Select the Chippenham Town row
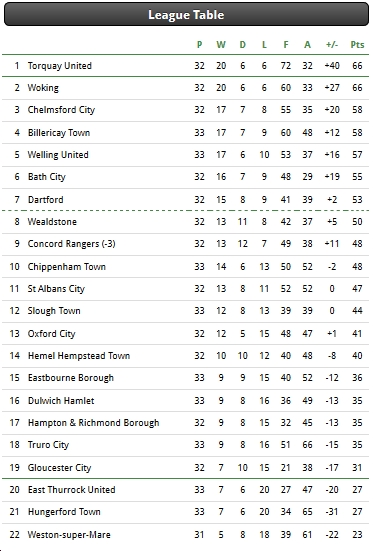The height and width of the screenshot is (551, 373). (x=186, y=266)
